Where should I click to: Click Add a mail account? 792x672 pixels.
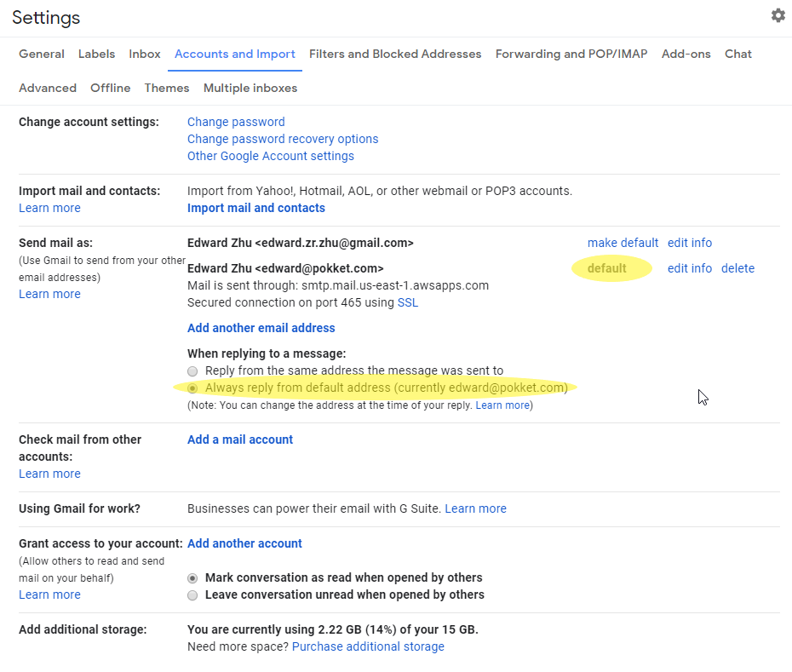(x=240, y=440)
